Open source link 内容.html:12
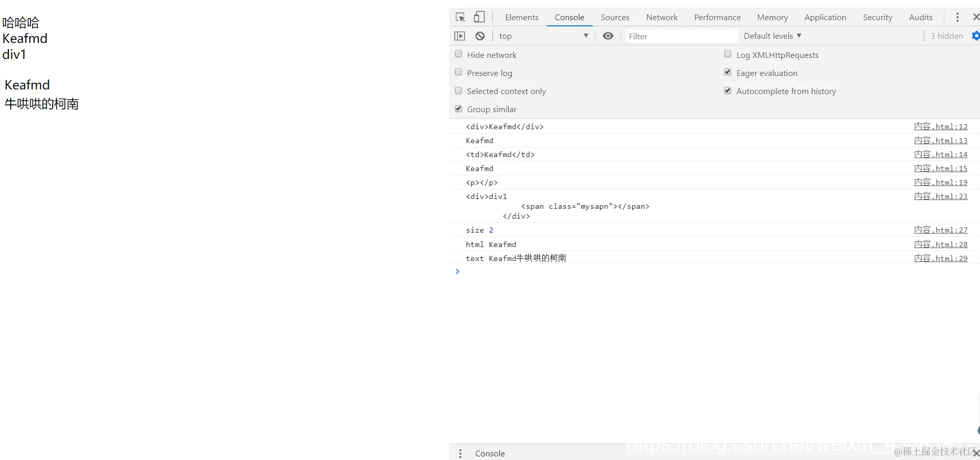The image size is (980, 460). (x=941, y=126)
